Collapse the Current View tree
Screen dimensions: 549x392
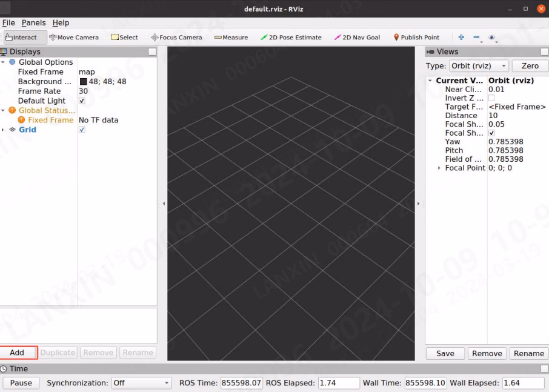[x=430, y=81]
